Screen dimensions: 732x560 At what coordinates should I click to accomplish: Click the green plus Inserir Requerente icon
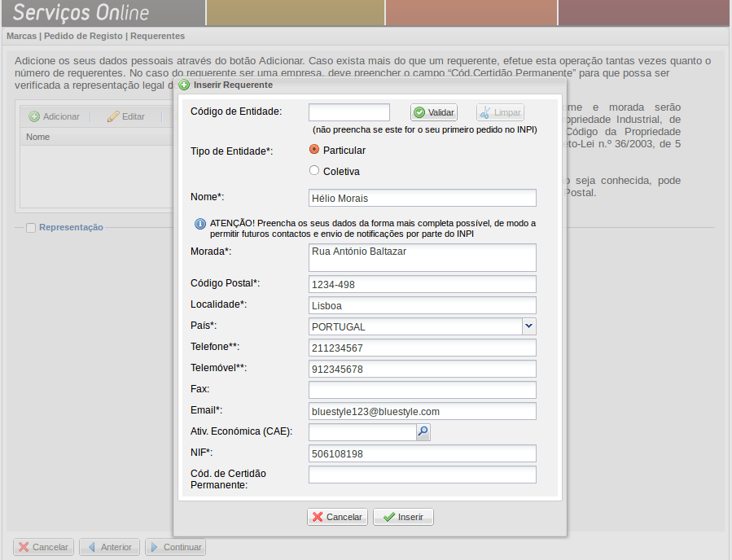[x=185, y=85]
